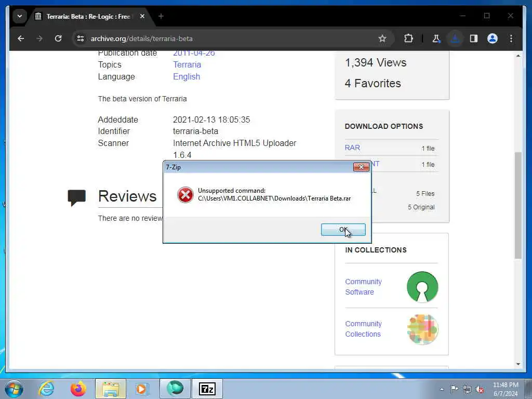The image size is (532, 399).
Task: Go back with the browser back arrow
Action: point(21,38)
